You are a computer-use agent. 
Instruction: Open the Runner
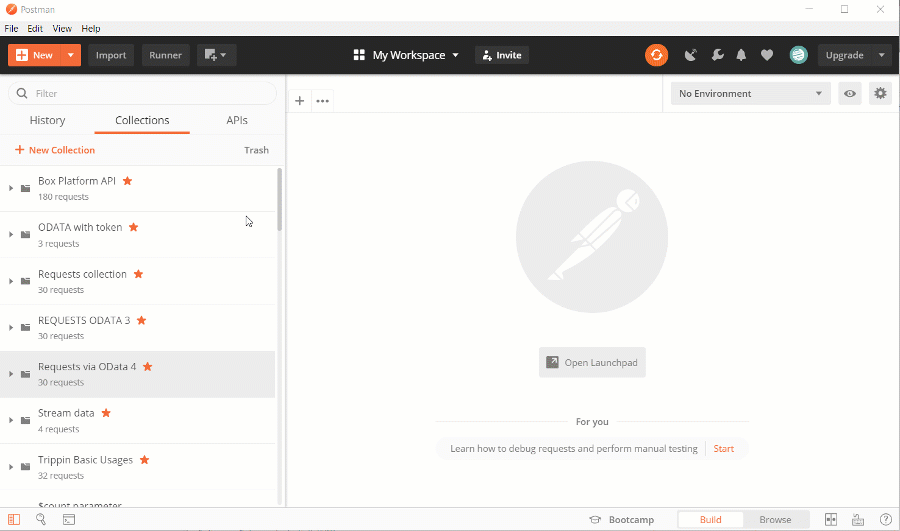tap(165, 55)
